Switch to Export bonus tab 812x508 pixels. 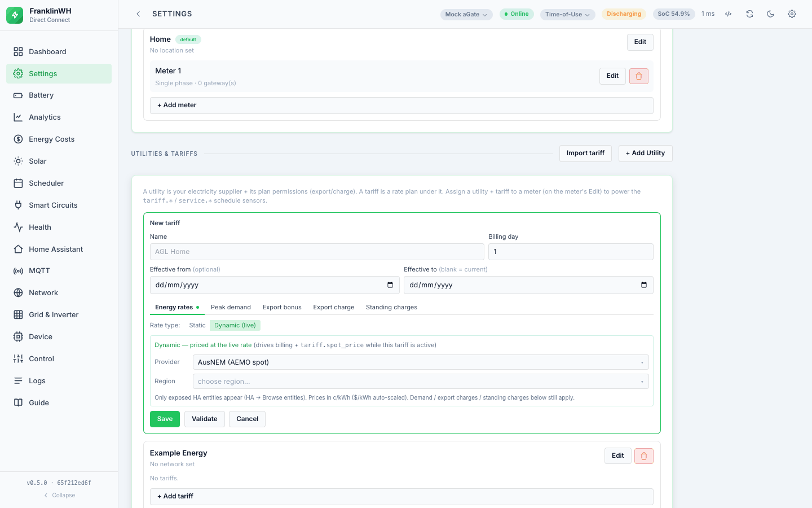click(x=282, y=307)
